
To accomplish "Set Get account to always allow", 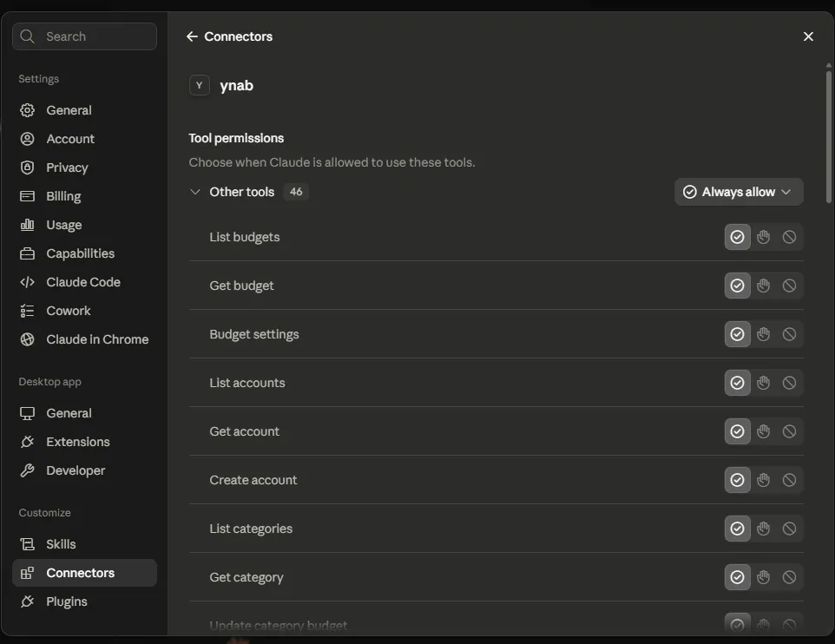I will click(x=737, y=431).
